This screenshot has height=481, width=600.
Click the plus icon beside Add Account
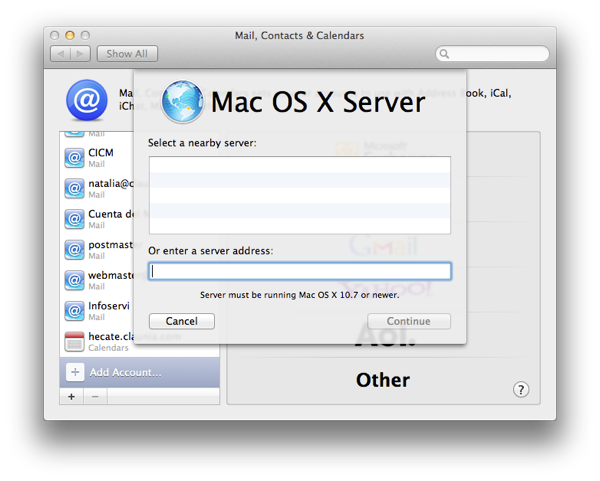click(75, 372)
